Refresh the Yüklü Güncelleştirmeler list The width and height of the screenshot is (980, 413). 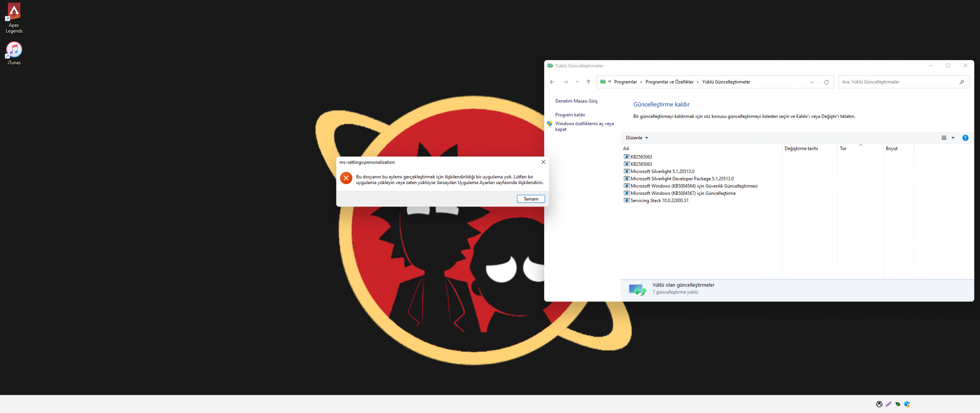point(826,82)
